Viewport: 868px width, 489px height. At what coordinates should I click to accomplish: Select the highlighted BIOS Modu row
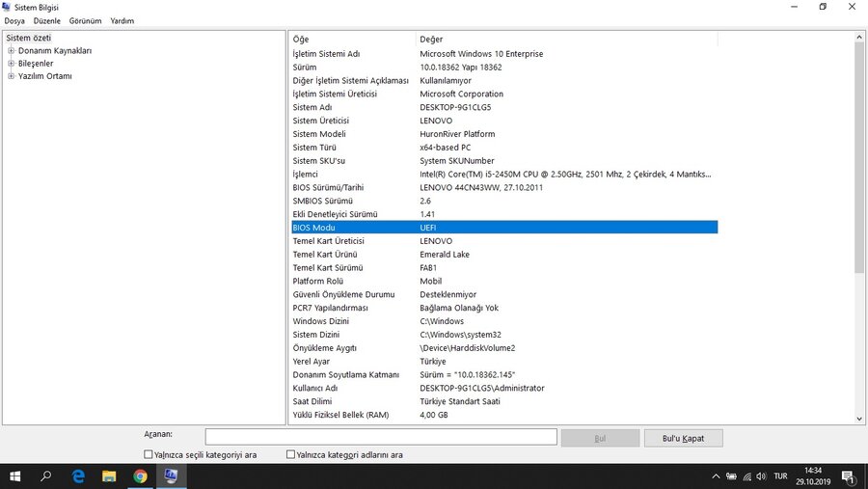click(x=504, y=227)
